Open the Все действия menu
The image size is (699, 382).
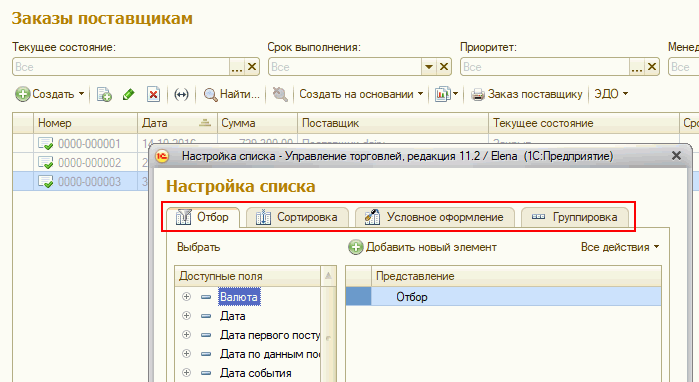click(x=620, y=247)
